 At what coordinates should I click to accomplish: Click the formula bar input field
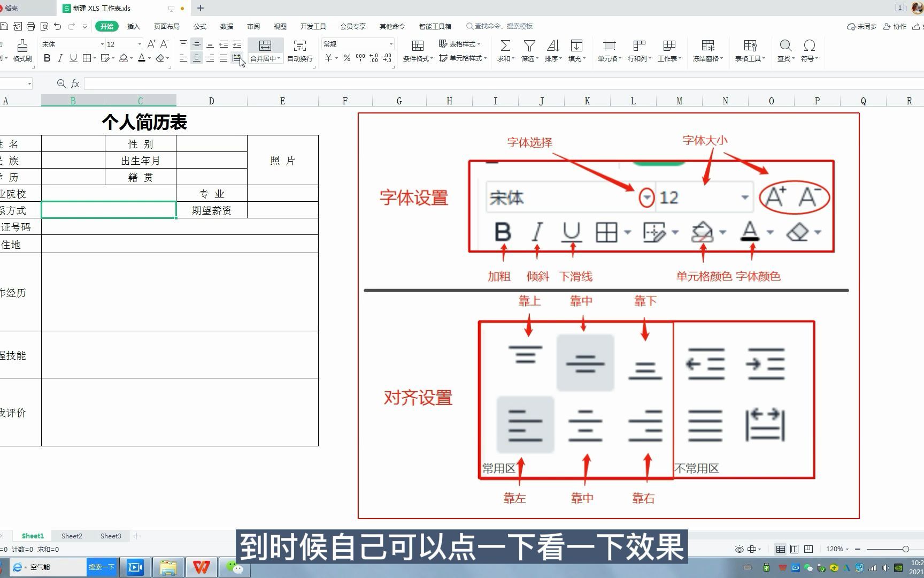(503, 83)
